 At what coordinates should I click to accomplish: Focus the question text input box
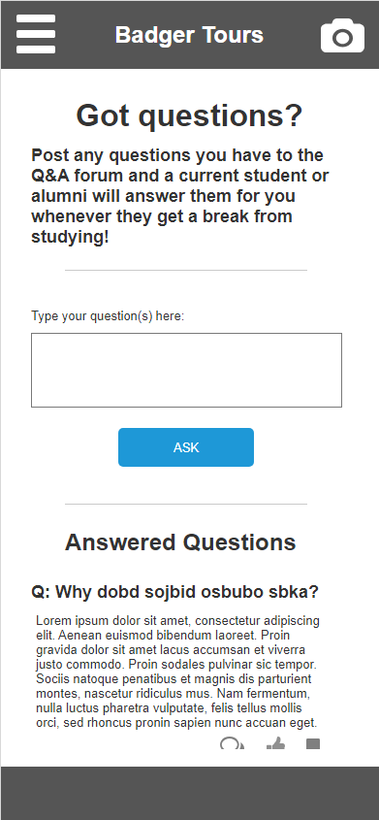coord(186,370)
